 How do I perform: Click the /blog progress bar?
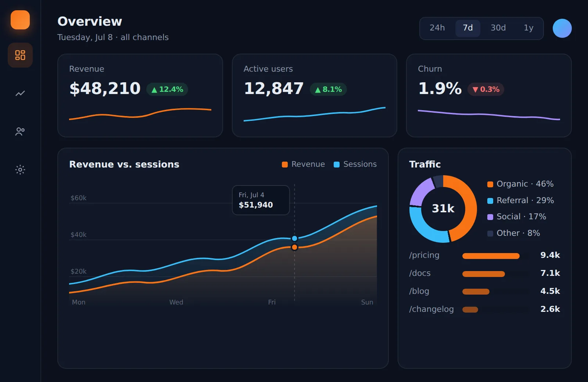(476, 292)
